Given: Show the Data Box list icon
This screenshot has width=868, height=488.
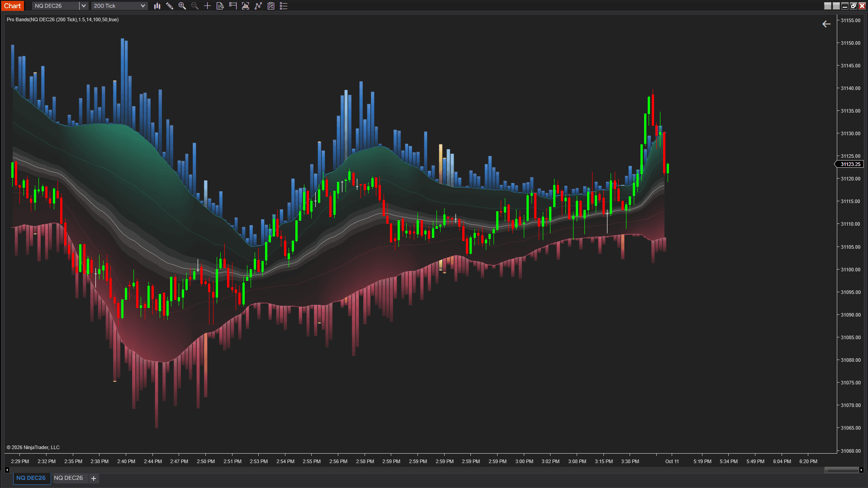Looking at the screenshot, I should tap(284, 6).
